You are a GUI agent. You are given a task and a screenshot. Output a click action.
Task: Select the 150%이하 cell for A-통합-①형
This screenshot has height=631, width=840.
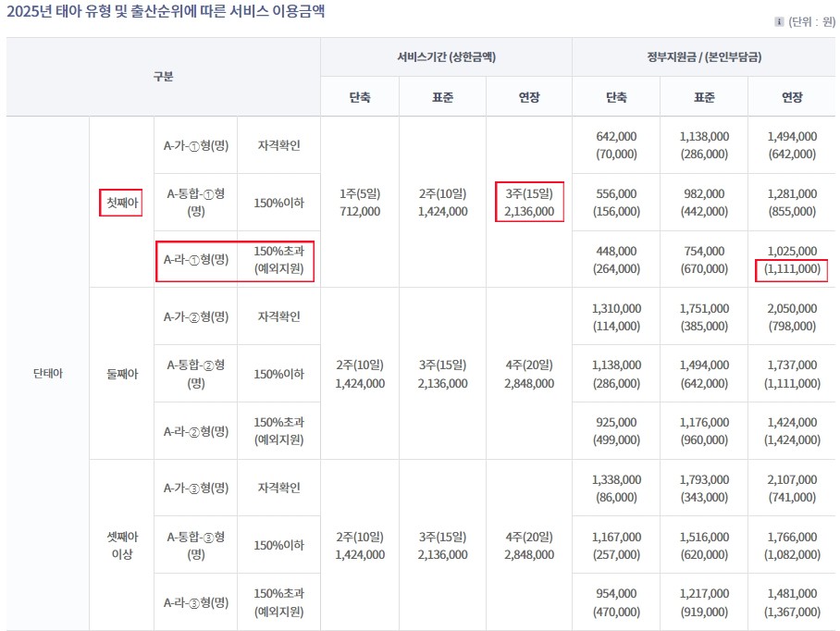[x=279, y=204]
